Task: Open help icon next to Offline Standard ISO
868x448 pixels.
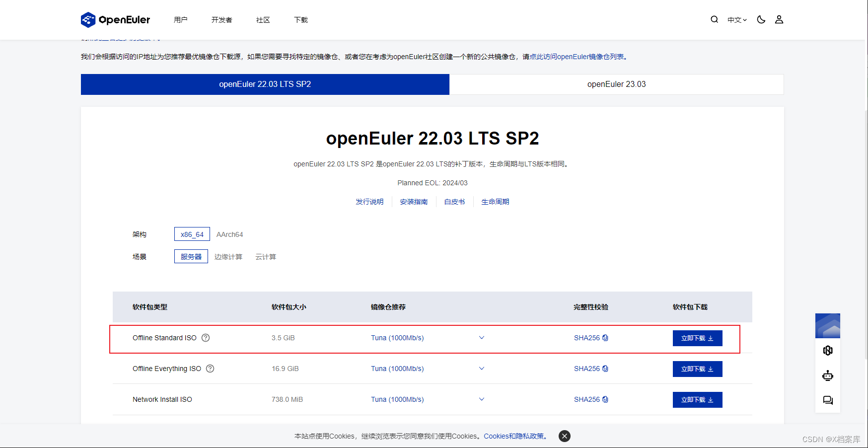Action: pos(206,338)
